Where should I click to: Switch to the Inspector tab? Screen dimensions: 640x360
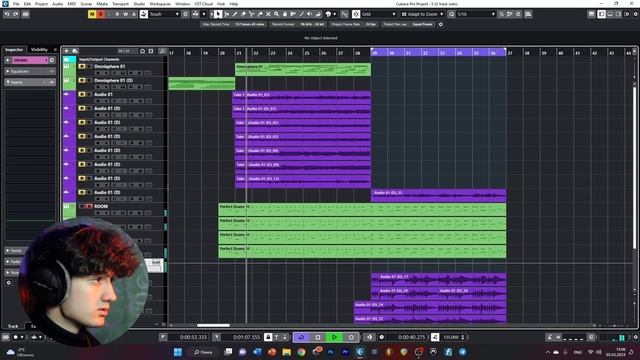[14, 49]
